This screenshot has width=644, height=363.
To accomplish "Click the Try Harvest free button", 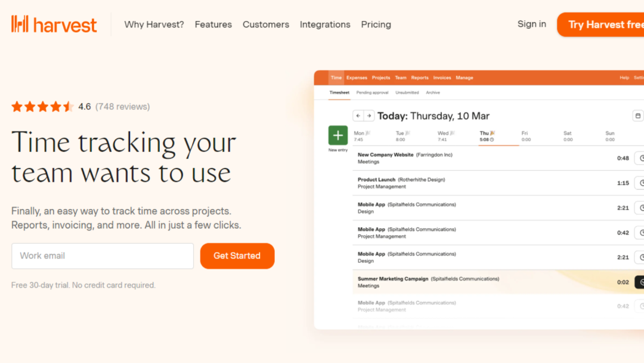I will pyautogui.click(x=607, y=24).
